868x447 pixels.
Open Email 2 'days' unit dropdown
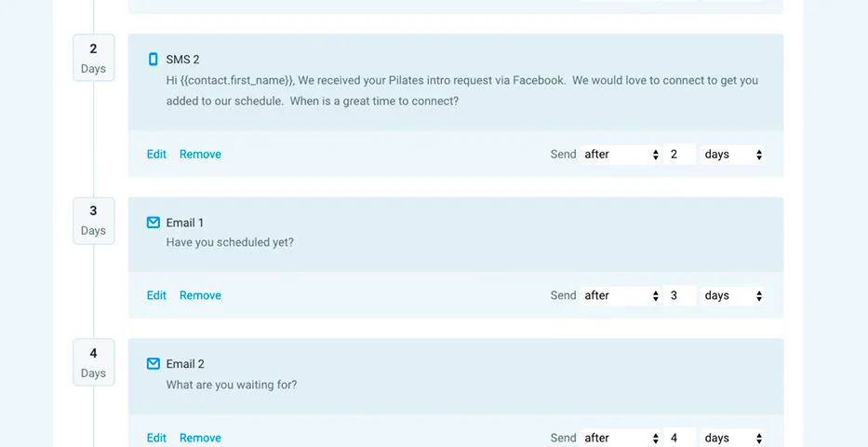coord(733,438)
